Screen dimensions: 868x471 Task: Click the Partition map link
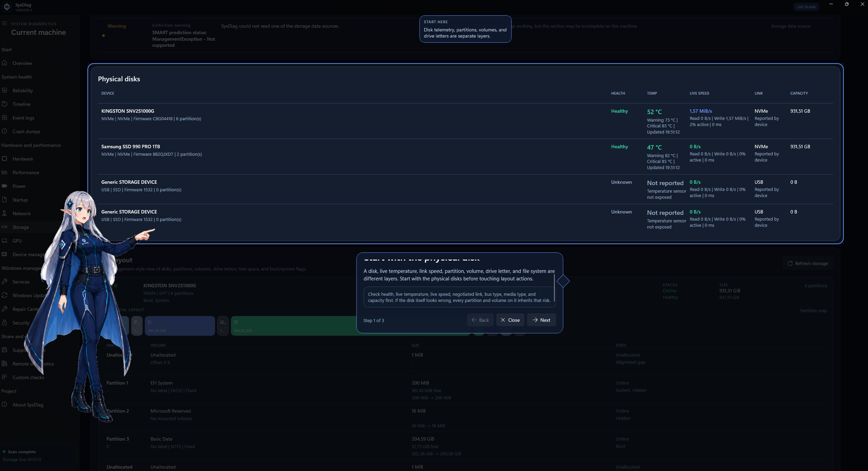(x=813, y=310)
